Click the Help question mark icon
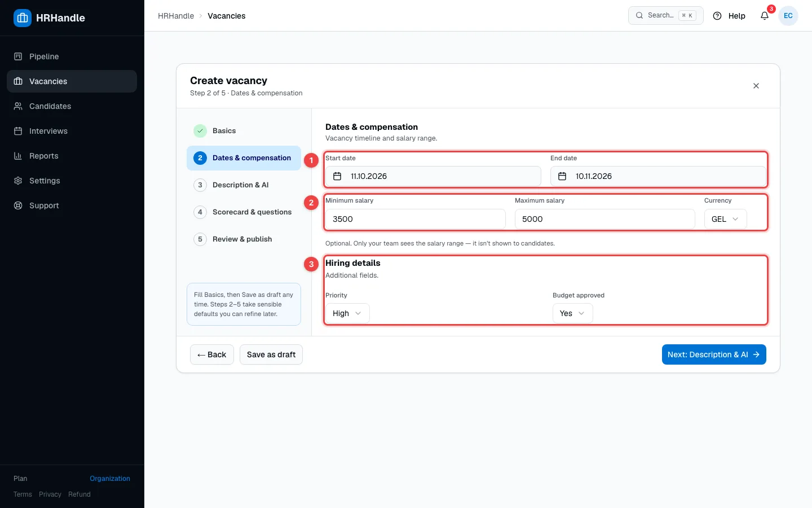Screen dimensions: 812x508 [717, 16]
